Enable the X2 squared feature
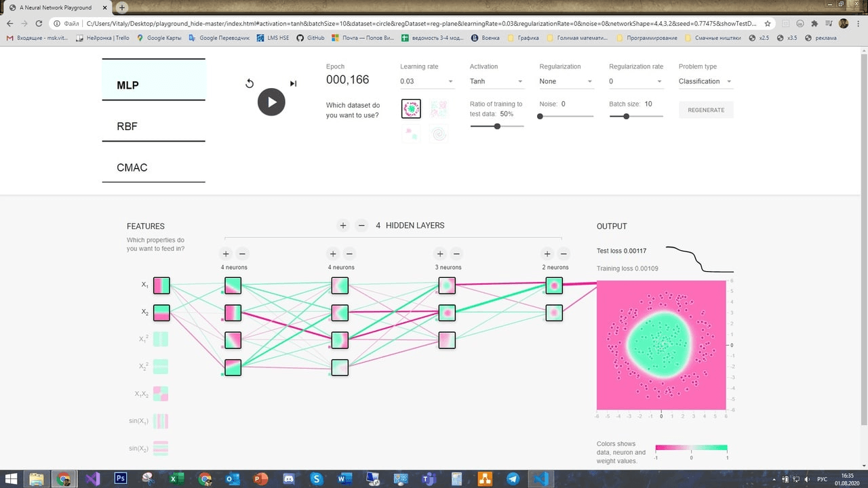Image resolution: width=868 pixels, height=488 pixels. [x=161, y=367]
